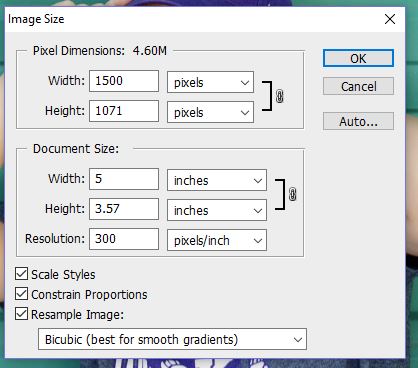
Task: Open pixel Height units dropdown
Action: click(x=210, y=112)
